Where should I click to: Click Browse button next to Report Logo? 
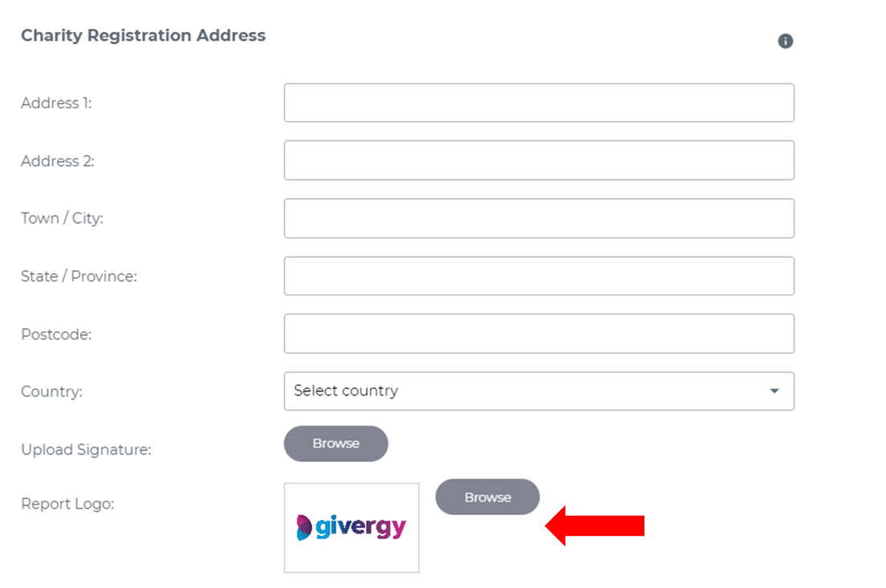[x=487, y=497]
